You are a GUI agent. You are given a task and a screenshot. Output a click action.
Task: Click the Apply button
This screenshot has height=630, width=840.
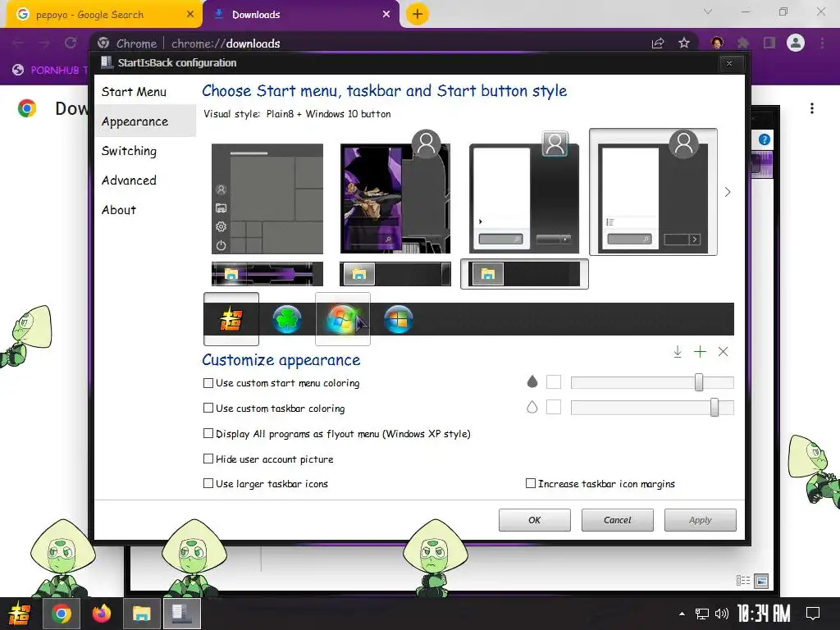coord(701,519)
